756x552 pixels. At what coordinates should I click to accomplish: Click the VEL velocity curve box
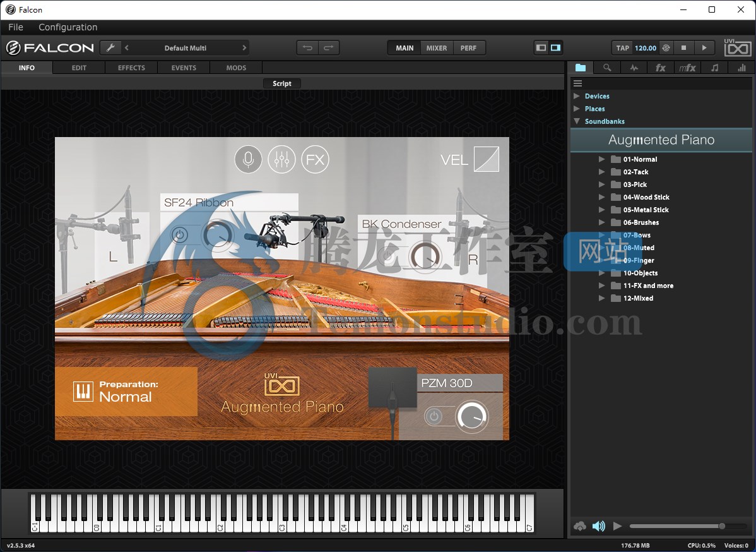[x=487, y=159]
